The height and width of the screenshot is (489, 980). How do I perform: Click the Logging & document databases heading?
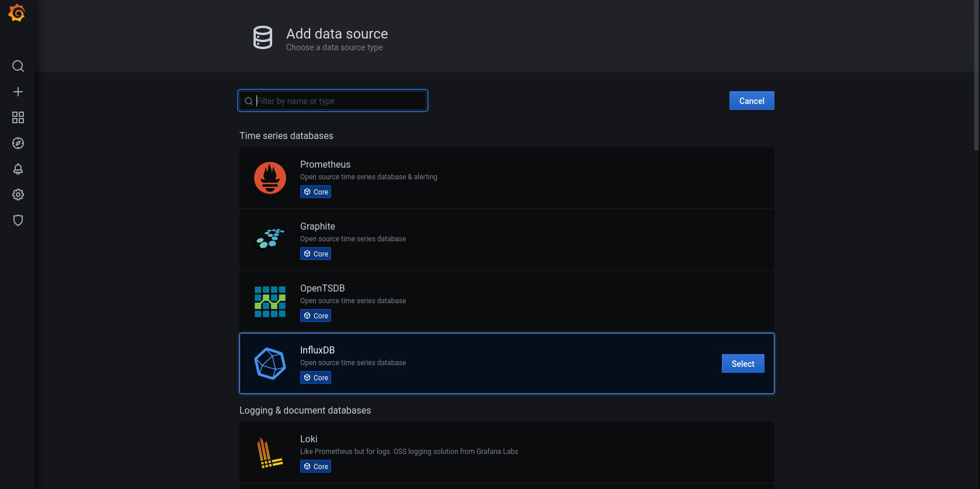305,410
